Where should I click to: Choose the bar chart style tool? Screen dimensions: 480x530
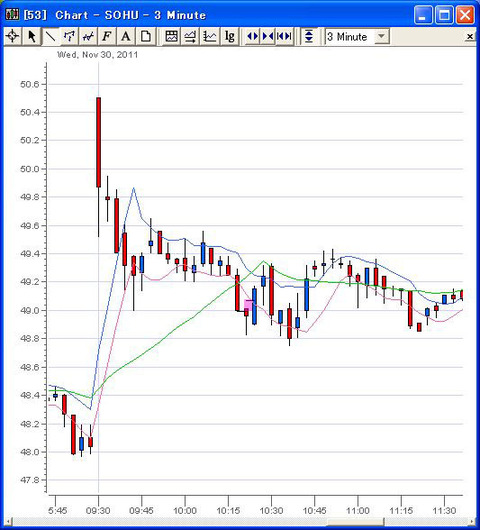[x=69, y=36]
